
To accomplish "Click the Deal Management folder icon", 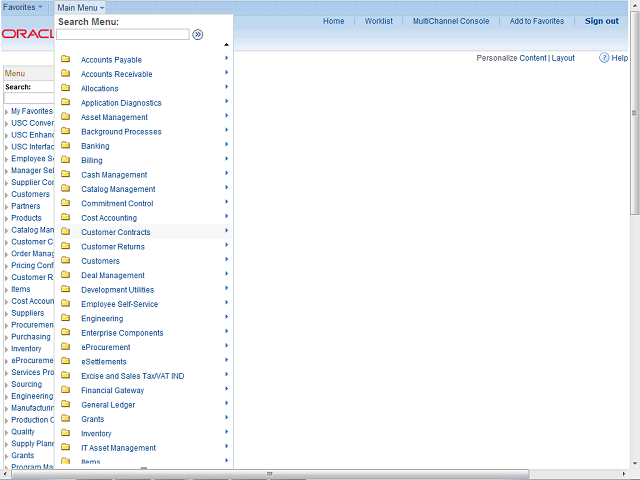I will point(65,275).
